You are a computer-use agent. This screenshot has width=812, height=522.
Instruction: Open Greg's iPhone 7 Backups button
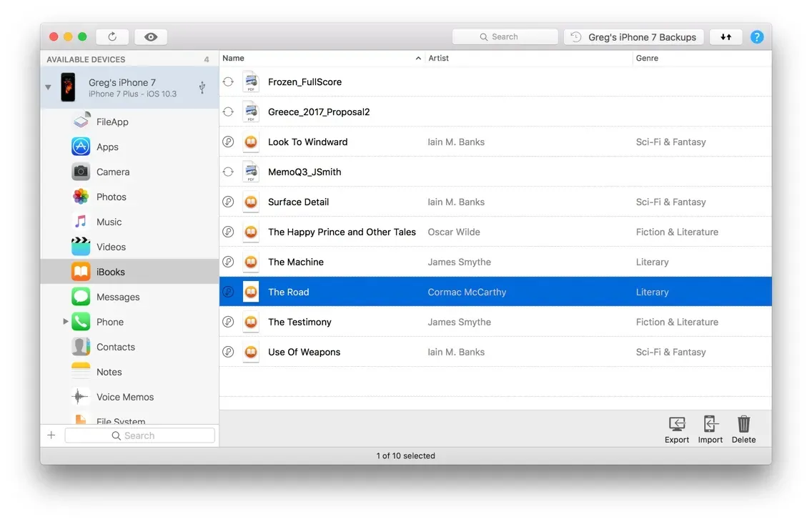coord(634,37)
